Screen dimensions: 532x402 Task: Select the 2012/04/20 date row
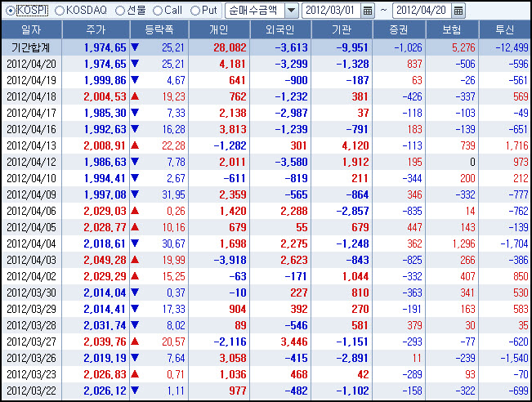266,64
